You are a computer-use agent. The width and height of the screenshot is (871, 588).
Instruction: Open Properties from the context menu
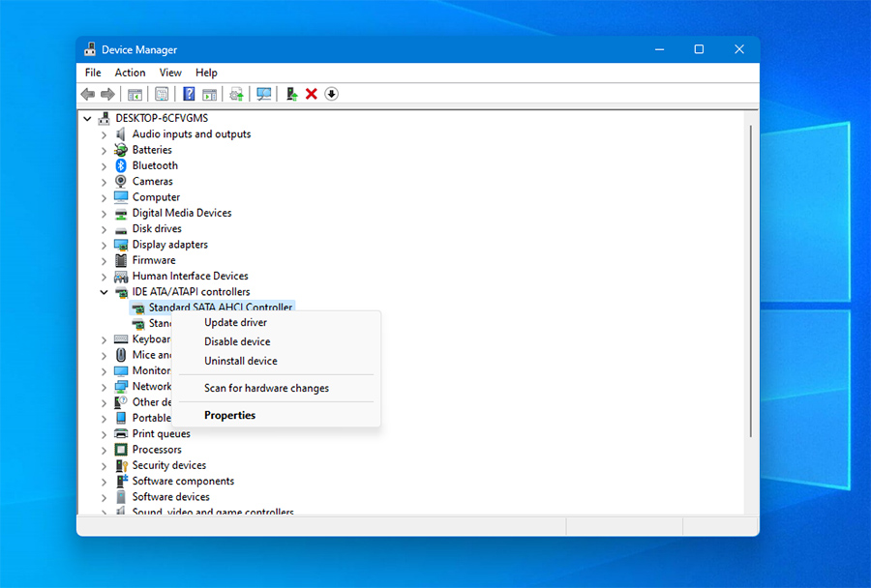point(229,415)
